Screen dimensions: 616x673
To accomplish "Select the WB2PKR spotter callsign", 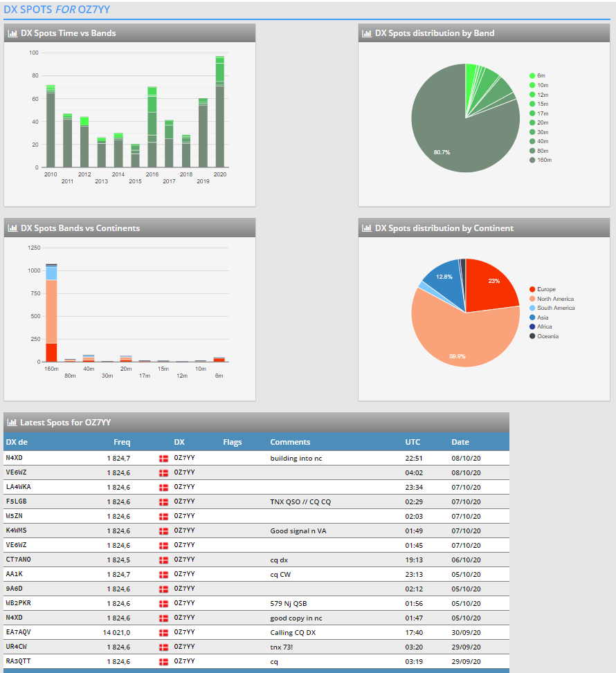I will pos(18,603).
